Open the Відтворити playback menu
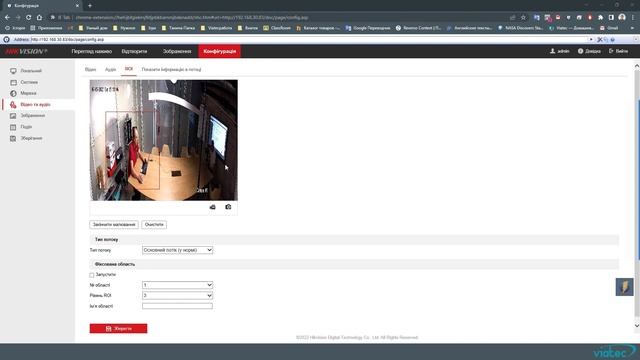This screenshot has height=360, width=640. pyautogui.click(x=134, y=51)
